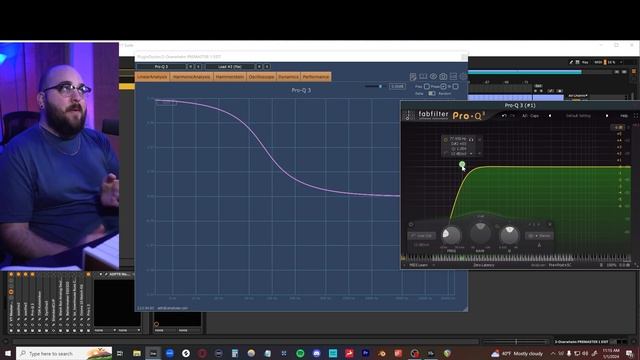The width and height of the screenshot is (640, 360).
Task: Click the eye icon in PluginDoctor toolbar
Action: click(x=433, y=77)
